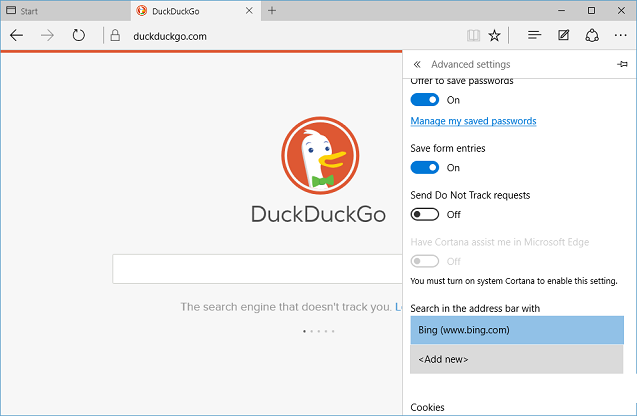Open Reading view book icon

coord(473,36)
